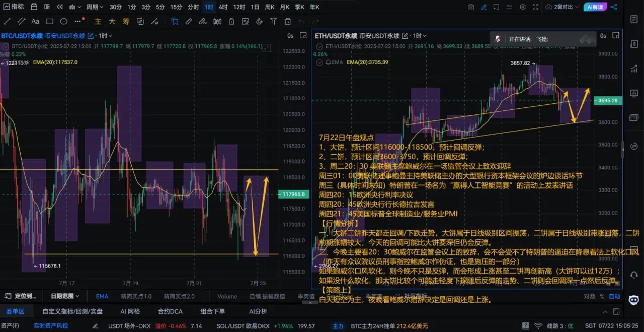Click the AI解读 button
This screenshot has height=332, width=644.
[595, 7]
